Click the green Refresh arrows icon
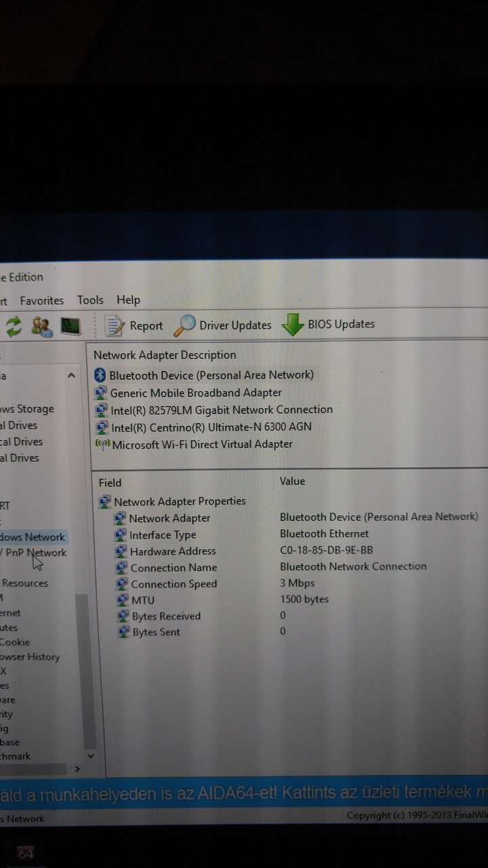488x868 pixels. [x=14, y=326]
